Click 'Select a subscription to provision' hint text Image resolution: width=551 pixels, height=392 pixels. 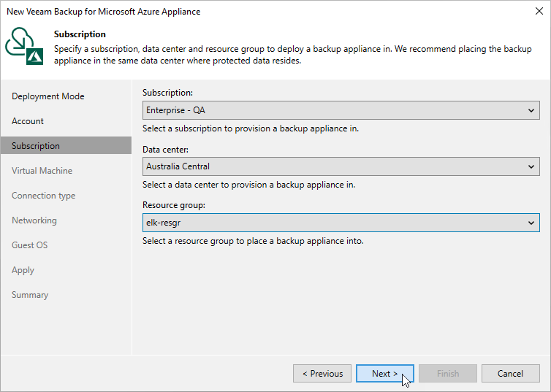point(251,128)
